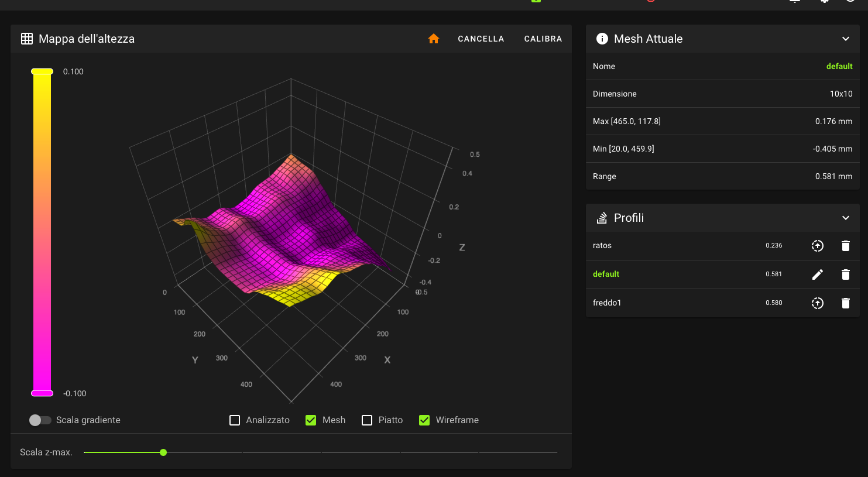Click the Max value 0.176 mm
Screen dimensions: 868x477
pos(833,121)
